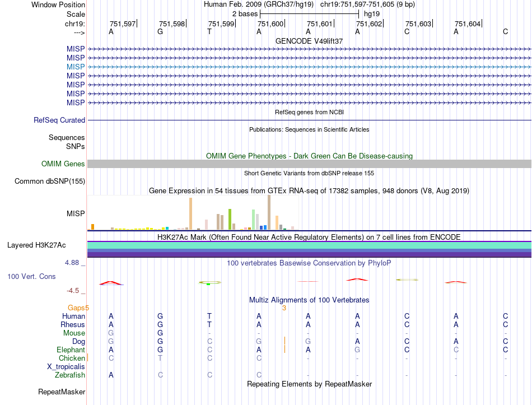Select the Zebrafish alignment row label
This screenshot has height=405, width=532.
[x=70, y=375]
